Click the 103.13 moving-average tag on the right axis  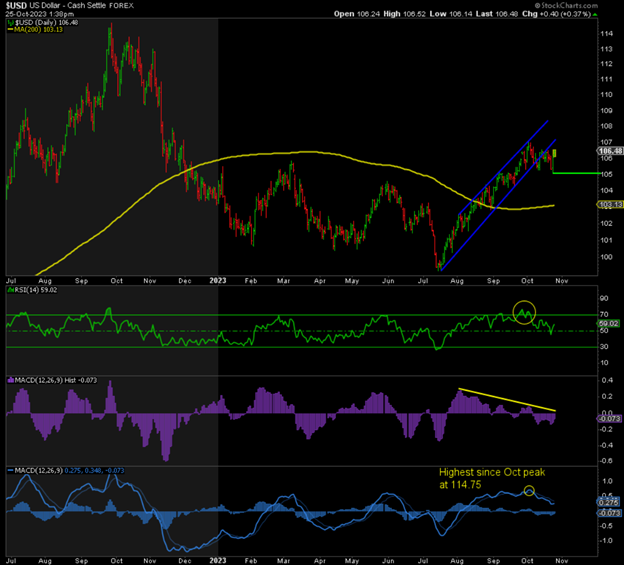coord(610,205)
